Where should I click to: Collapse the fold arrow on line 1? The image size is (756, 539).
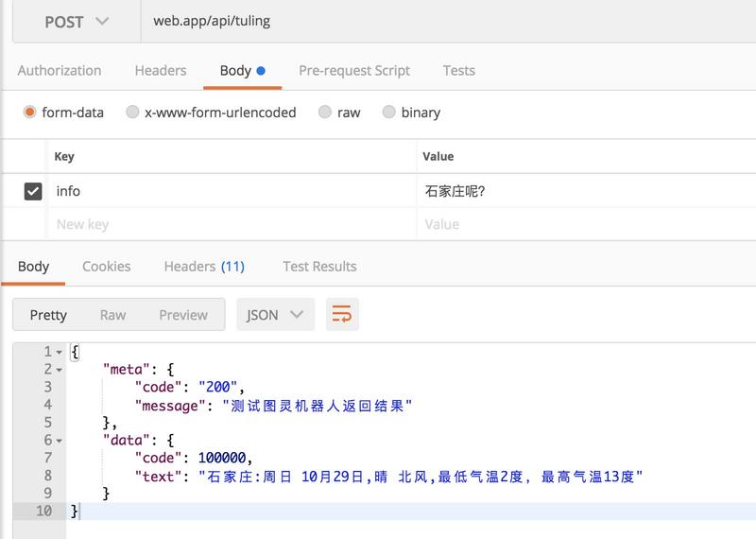pyautogui.click(x=60, y=353)
